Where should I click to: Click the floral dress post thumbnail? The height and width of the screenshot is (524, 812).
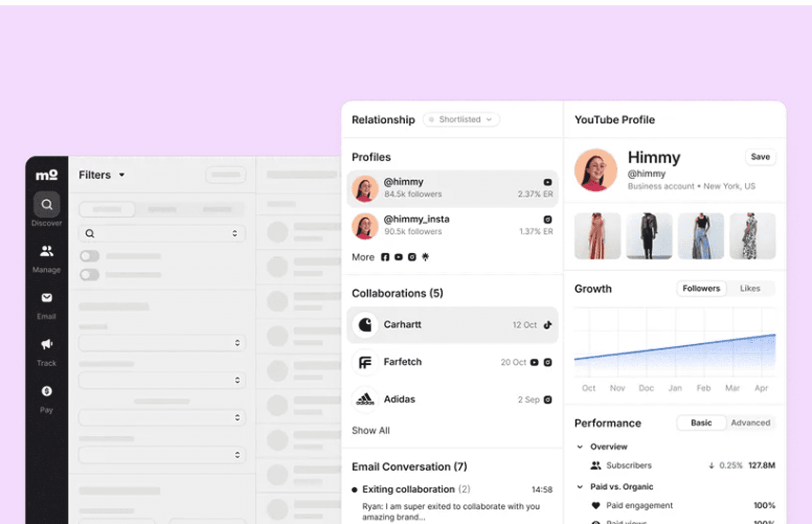tap(752, 236)
